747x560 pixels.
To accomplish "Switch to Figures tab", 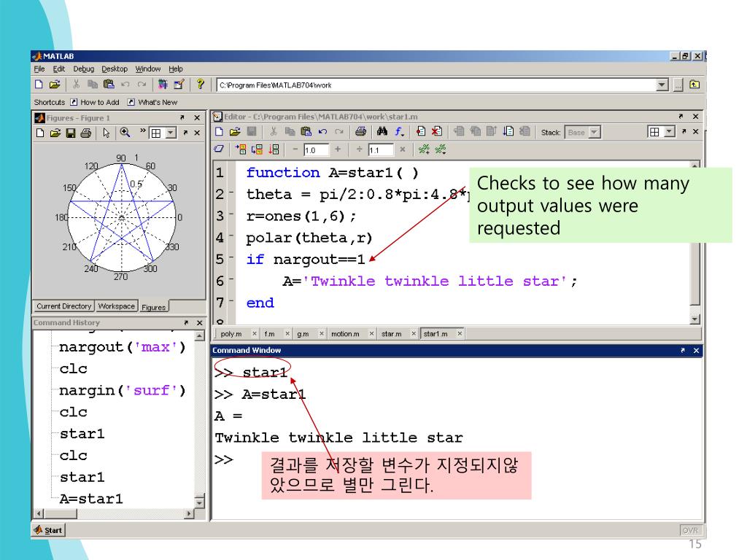I will click(x=153, y=307).
